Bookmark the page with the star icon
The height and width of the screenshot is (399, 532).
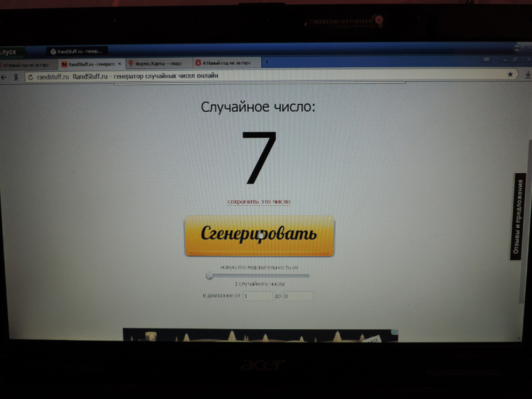[x=511, y=74]
